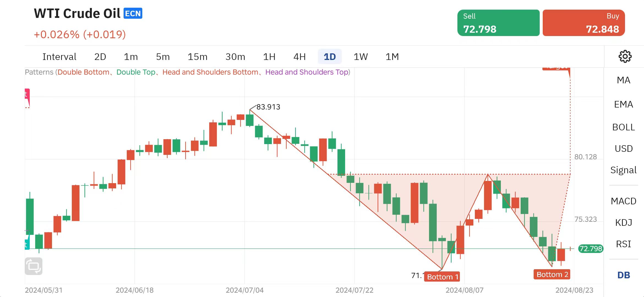The image size is (644, 297).
Task: Select the 2D interval option
Action: [100, 57]
